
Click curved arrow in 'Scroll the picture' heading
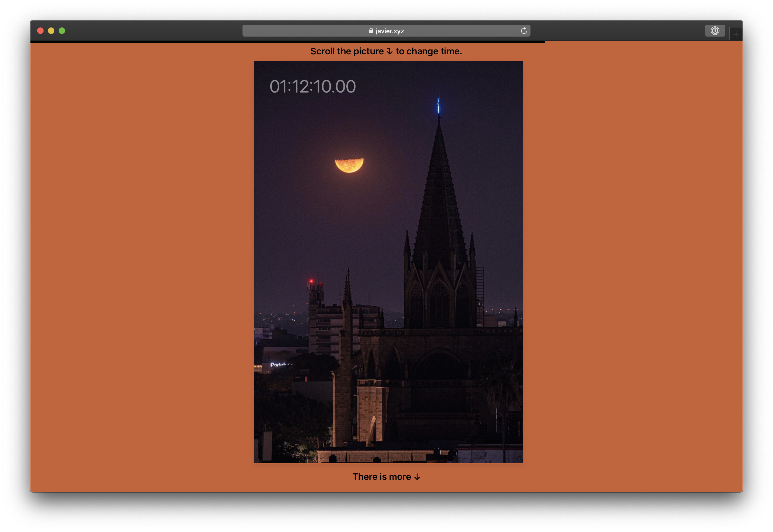[389, 51]
